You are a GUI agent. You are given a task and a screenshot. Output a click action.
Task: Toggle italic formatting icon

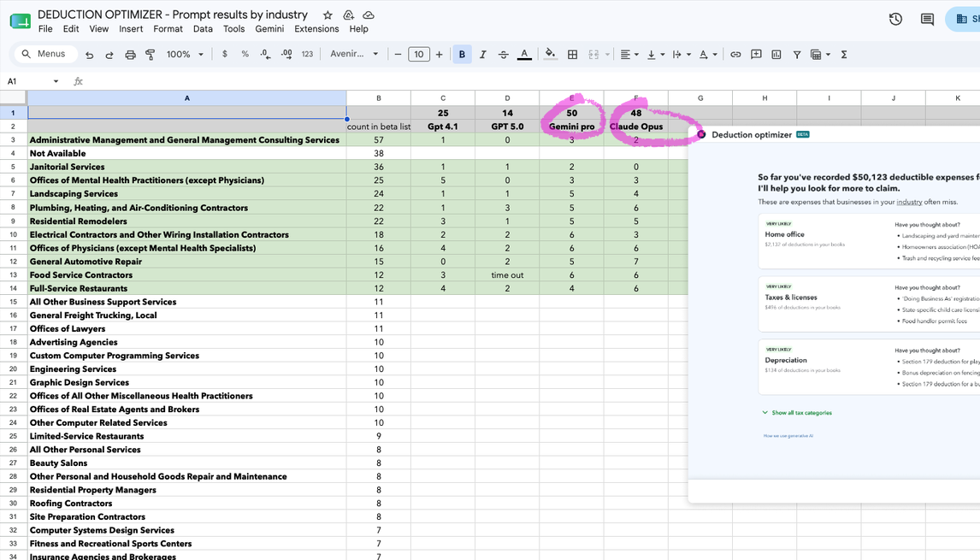tap(482, 55)
